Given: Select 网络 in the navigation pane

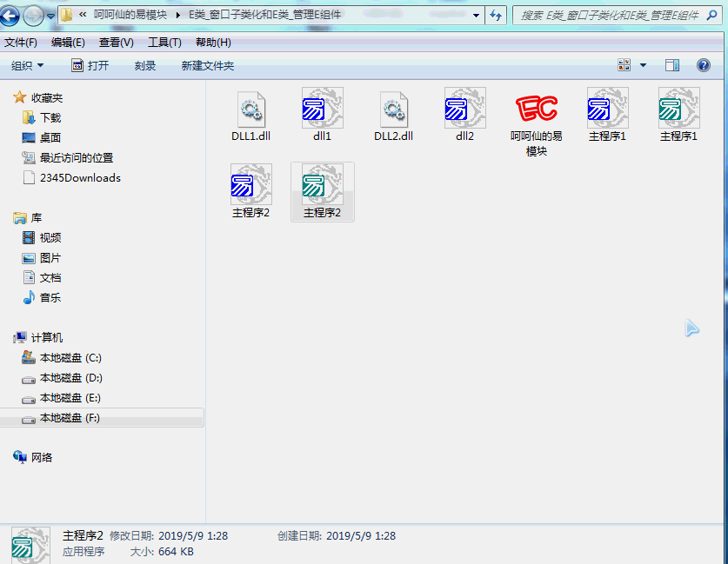Looking at the screenshot, I should tap(42, 458).
